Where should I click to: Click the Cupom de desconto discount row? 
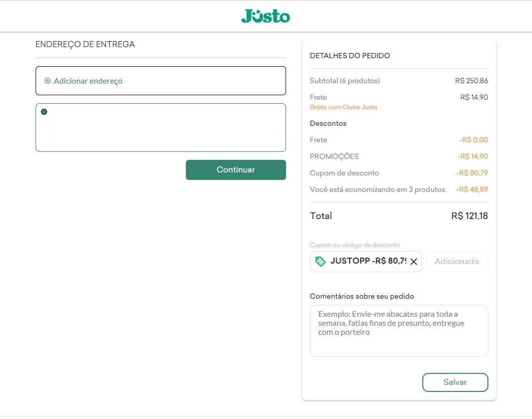pos(399,173)
